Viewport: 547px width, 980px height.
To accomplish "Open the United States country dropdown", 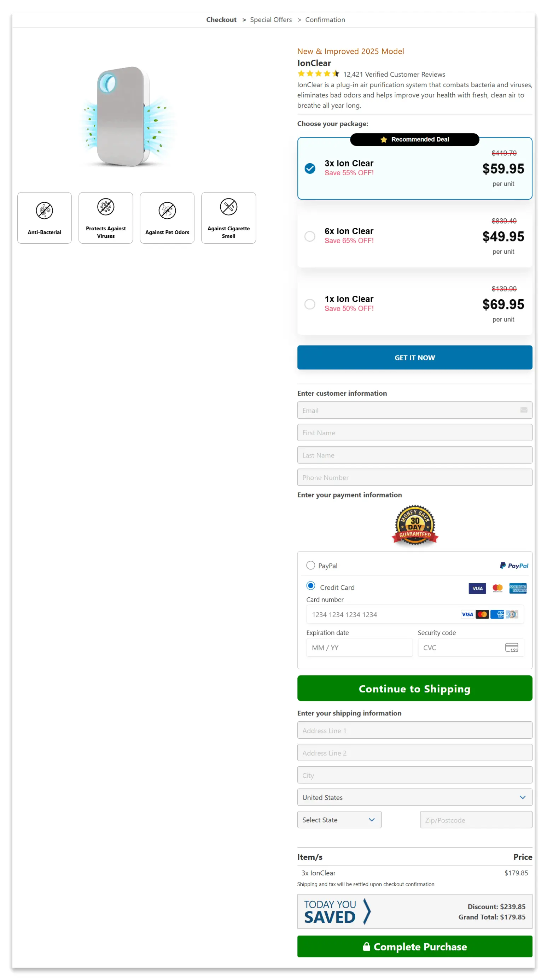I will tap(414, 797).
